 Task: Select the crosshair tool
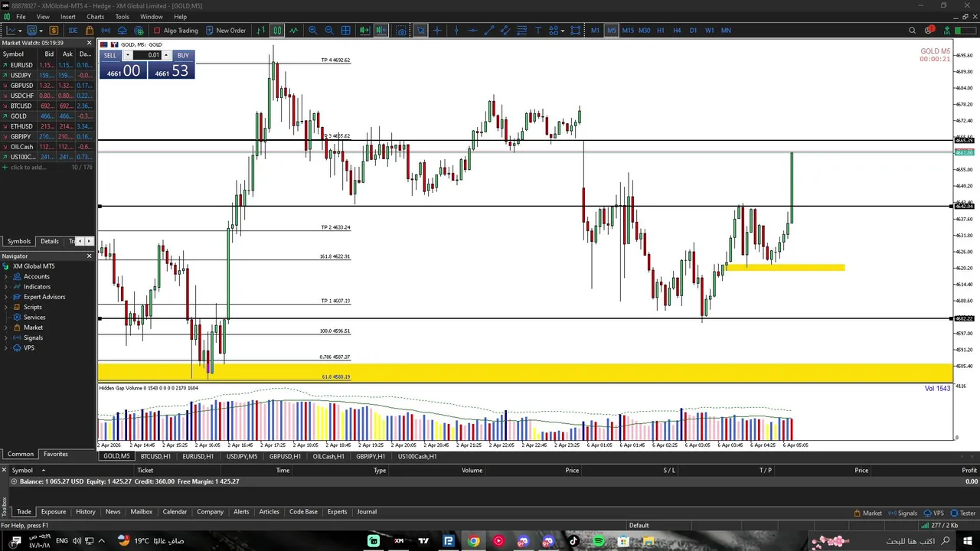(x=437, y=31)
